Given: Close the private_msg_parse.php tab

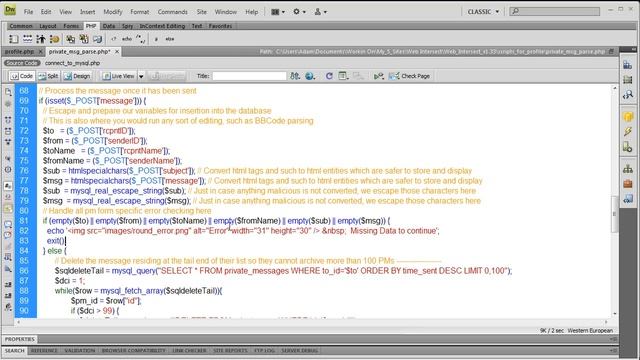Looking at the screenshot, I should [117, 52].
